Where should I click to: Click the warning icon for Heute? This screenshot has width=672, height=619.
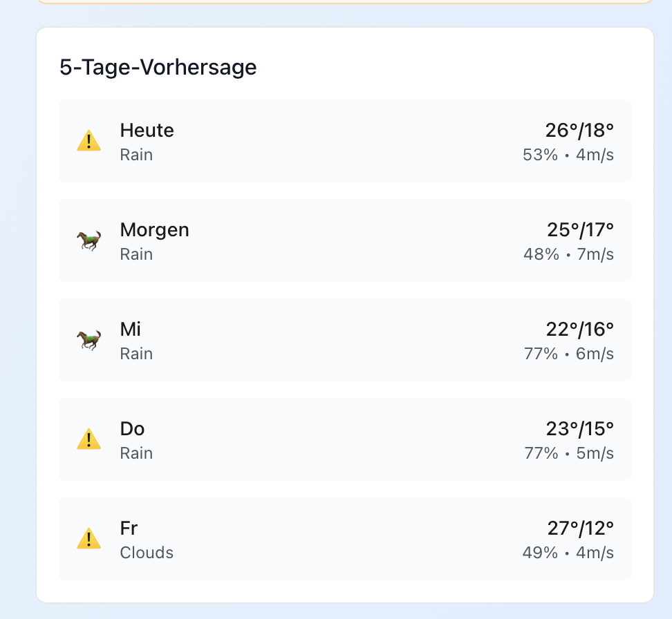click(x=88, y=142)
